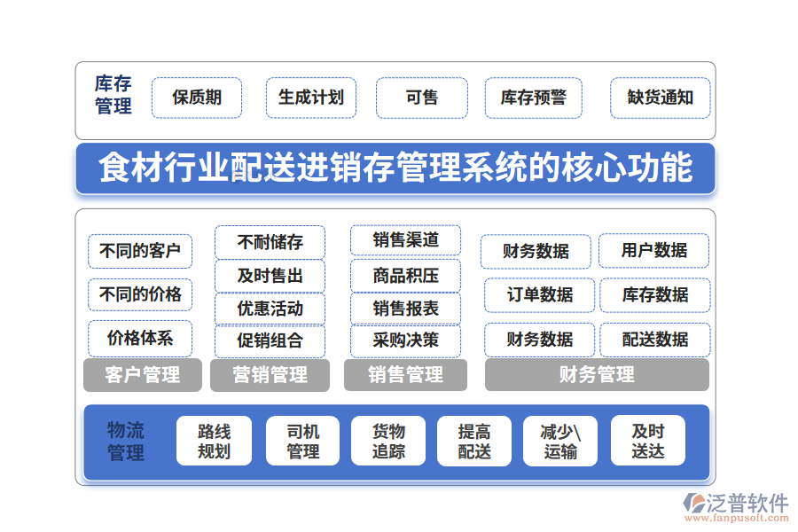Screen dimensions: 798x532
Task: Open the 及时送达 delivery feature
Action: [x=648, y=440]
